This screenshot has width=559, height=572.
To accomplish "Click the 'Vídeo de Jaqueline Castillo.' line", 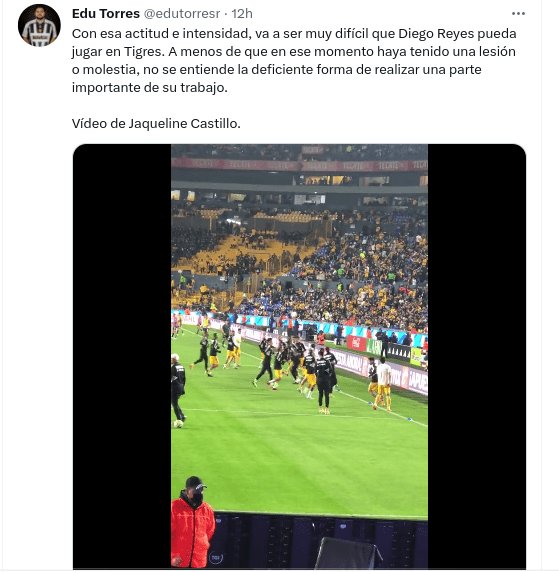I will [x=156, y=124].
